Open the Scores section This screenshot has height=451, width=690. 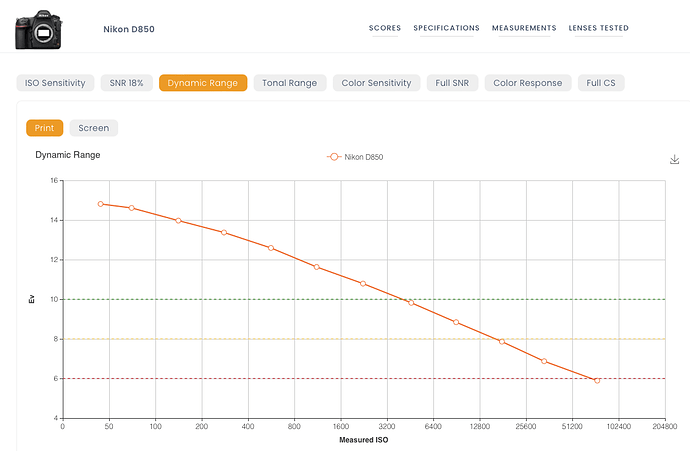pyautogui.click(x=385, y=28)
